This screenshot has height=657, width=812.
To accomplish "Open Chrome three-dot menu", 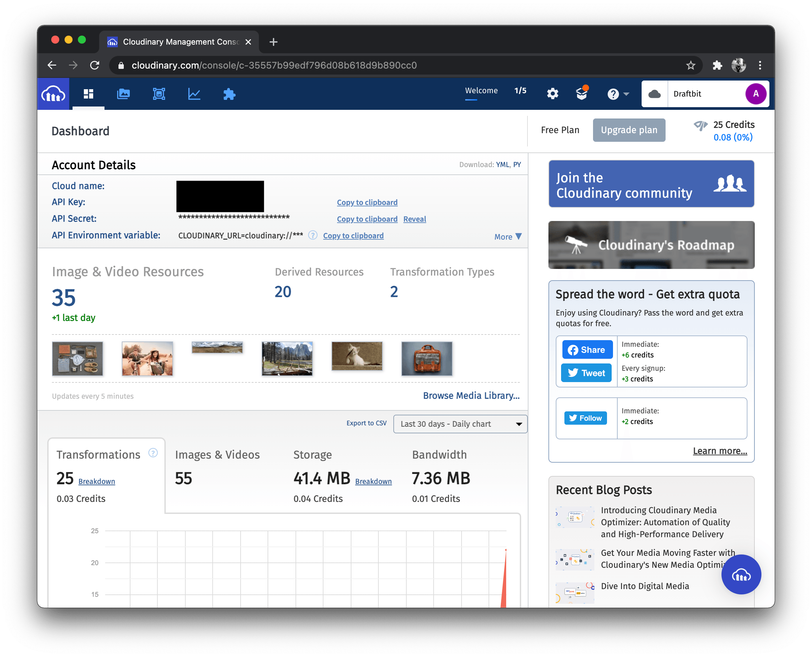I will (760, 65).
